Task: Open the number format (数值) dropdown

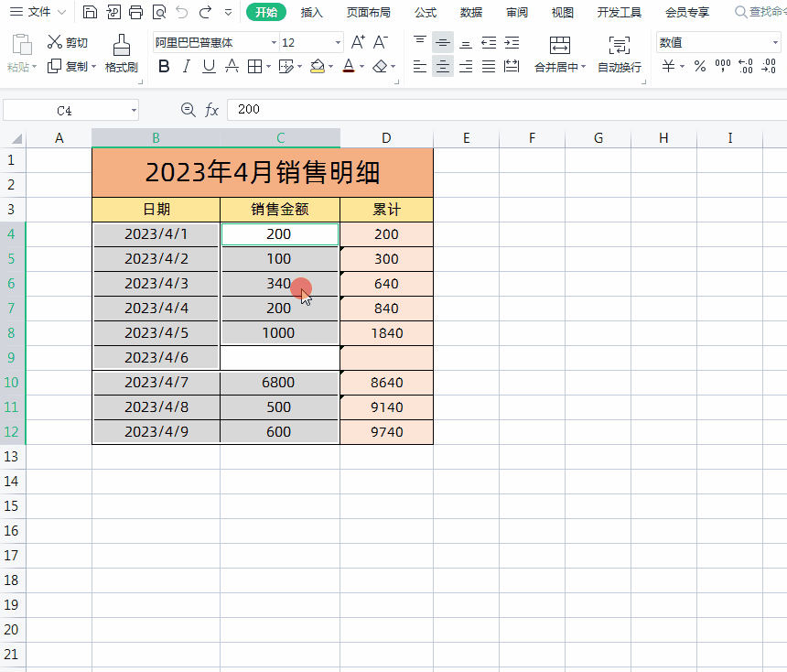Action: pos(775,43)
